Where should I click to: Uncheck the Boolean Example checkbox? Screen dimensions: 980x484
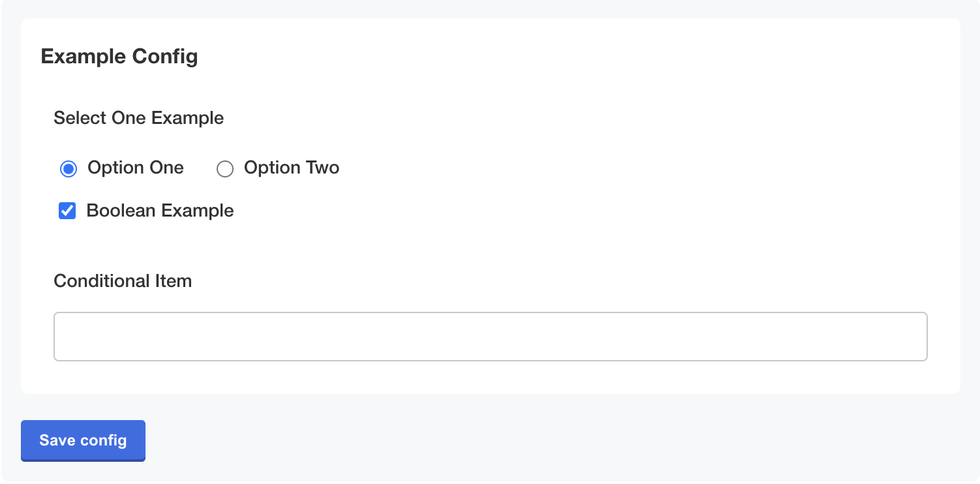pos(67,210)
